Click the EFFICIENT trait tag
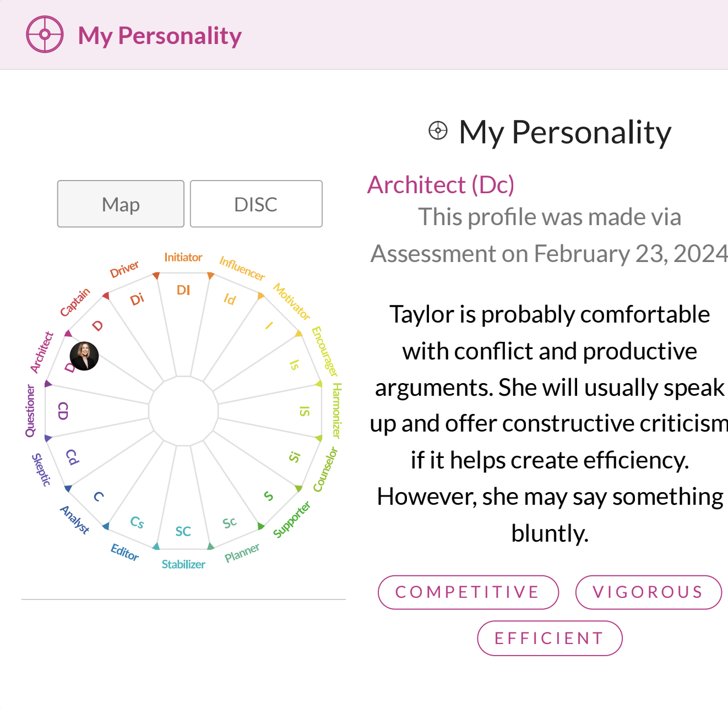Image resolution: width=728 pixels, height=709 pixels. tap(550, 639)
